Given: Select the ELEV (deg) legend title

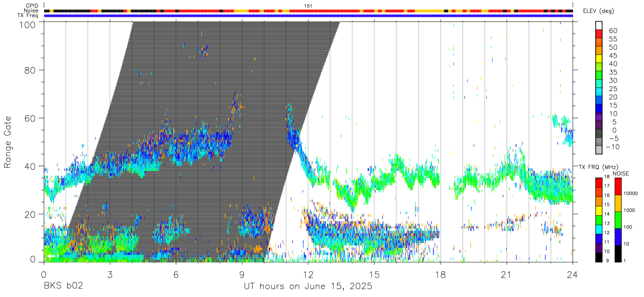Looking at the screenshot, I should [x=599, y=12].
